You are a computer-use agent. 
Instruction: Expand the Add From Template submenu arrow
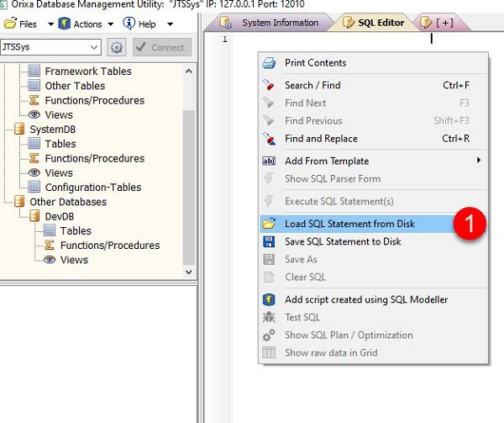(x=479, y=160)
